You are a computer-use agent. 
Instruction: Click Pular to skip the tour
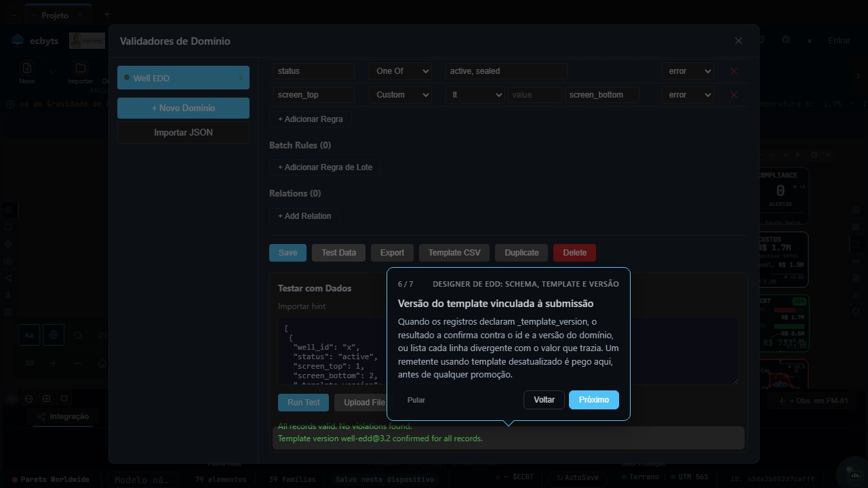pos(416,400)
